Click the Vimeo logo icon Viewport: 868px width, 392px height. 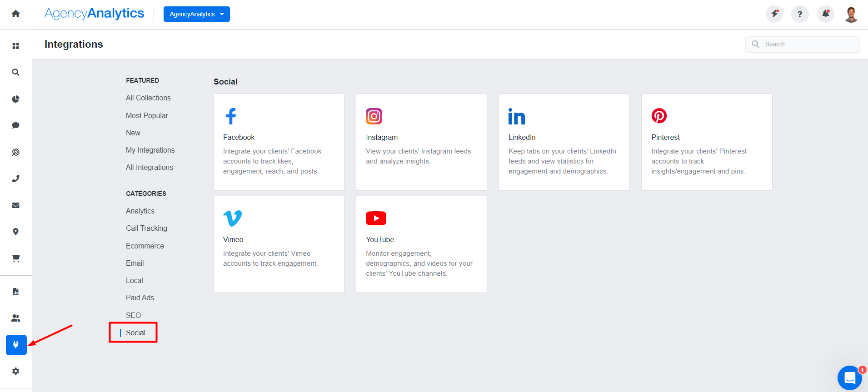[233, 218]
